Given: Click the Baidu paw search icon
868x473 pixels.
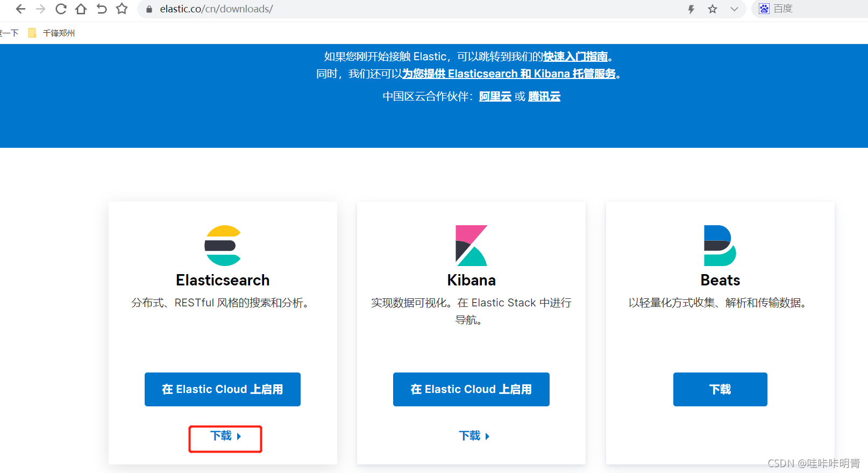Looking at the screenshot, I should click(764, 9).
